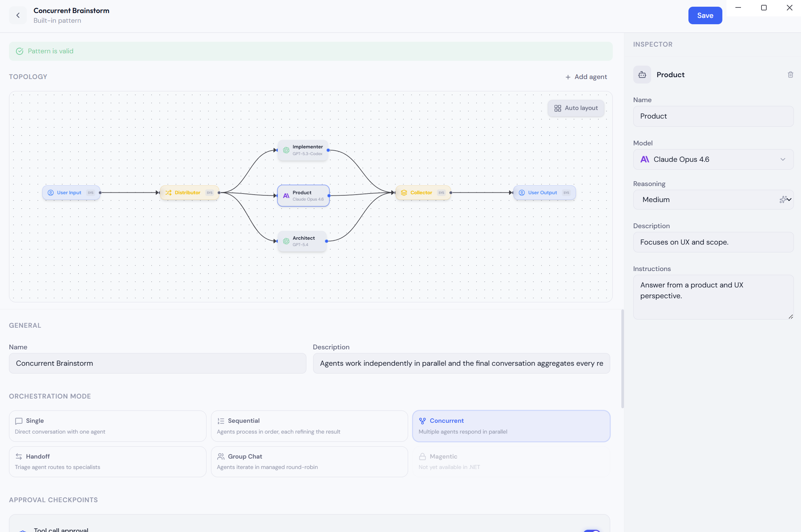Edit the General Description field
Viewport: 801px width, 532px height.
461,363
